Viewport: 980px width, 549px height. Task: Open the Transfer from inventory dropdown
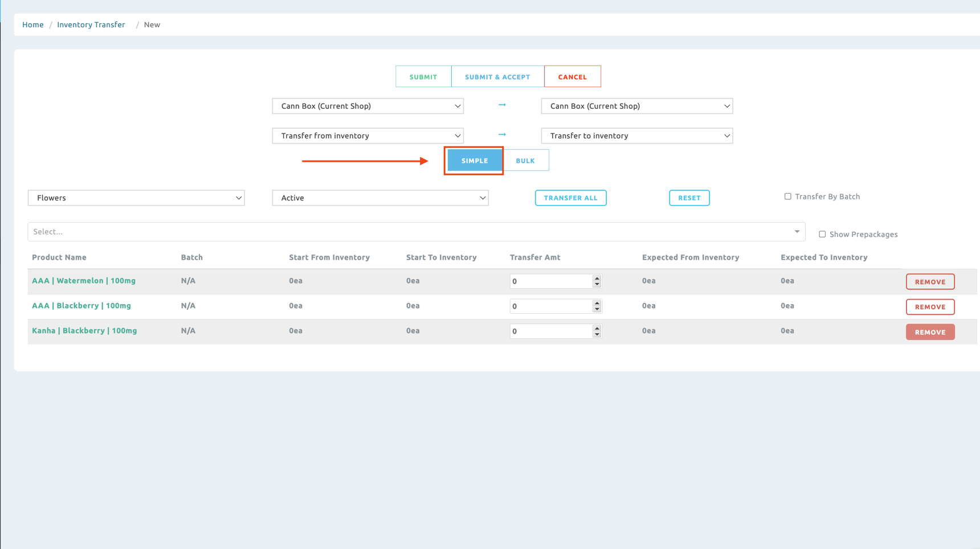(367, 136)
